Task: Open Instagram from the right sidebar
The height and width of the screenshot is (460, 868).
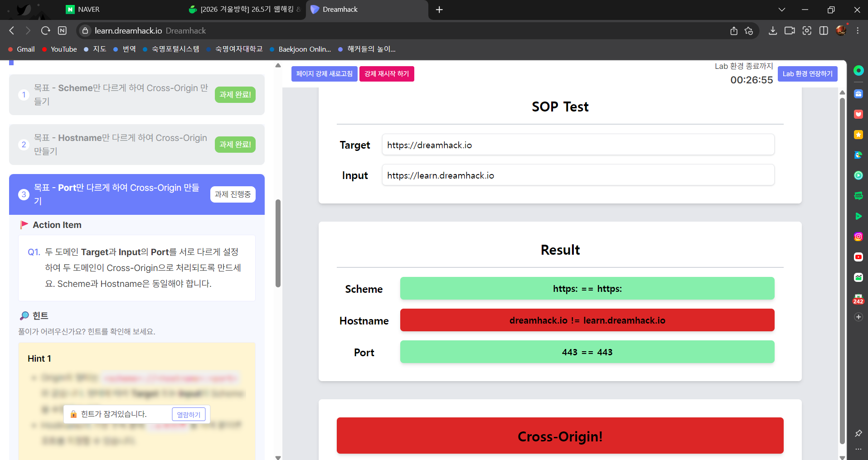Action: pos(858,237)
